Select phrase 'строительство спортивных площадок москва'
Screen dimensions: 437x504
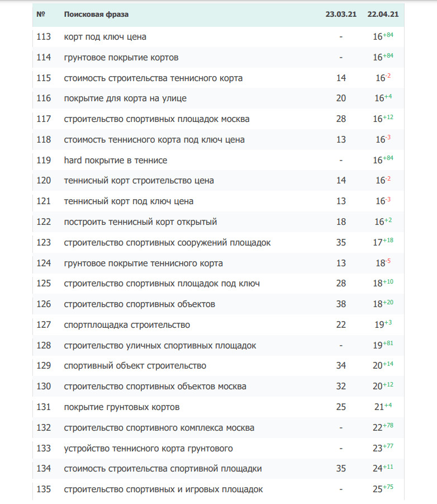coord(156,119)
